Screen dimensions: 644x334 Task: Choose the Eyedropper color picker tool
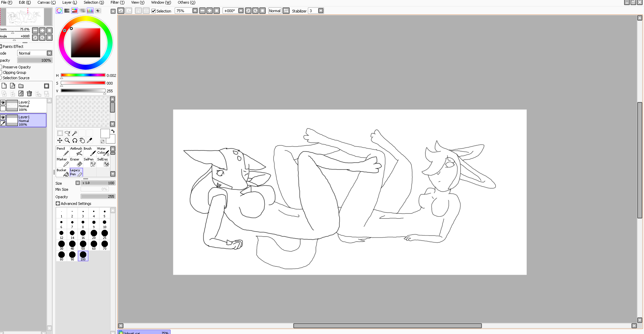click(x=89, y=141)
